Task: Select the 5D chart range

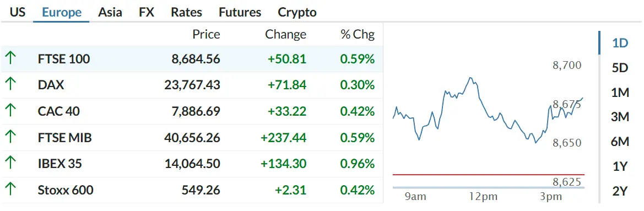Action: pos(620,68)
